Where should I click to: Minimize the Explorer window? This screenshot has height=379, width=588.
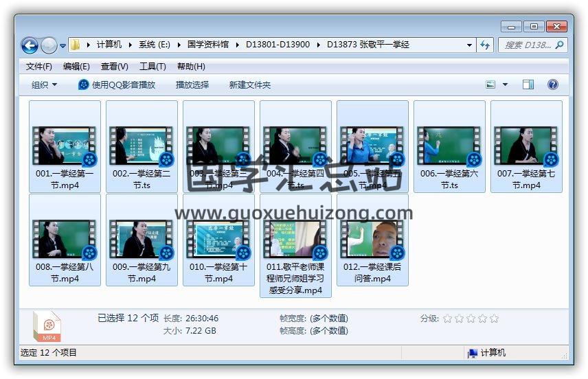pyautogui.click(x=511, y=27)
